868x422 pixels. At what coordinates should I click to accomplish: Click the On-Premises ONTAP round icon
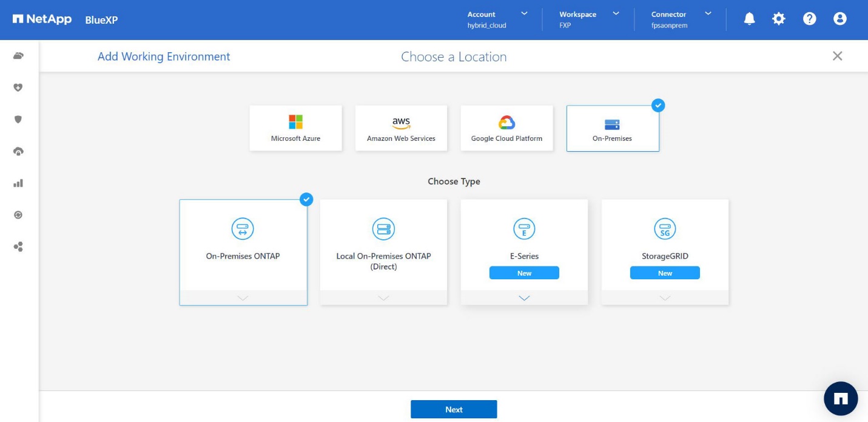point(243,229)
